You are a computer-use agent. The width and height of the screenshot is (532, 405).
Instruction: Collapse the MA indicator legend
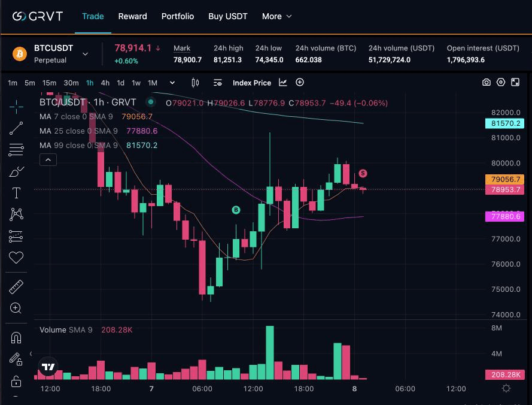click(x=48, y=159)
